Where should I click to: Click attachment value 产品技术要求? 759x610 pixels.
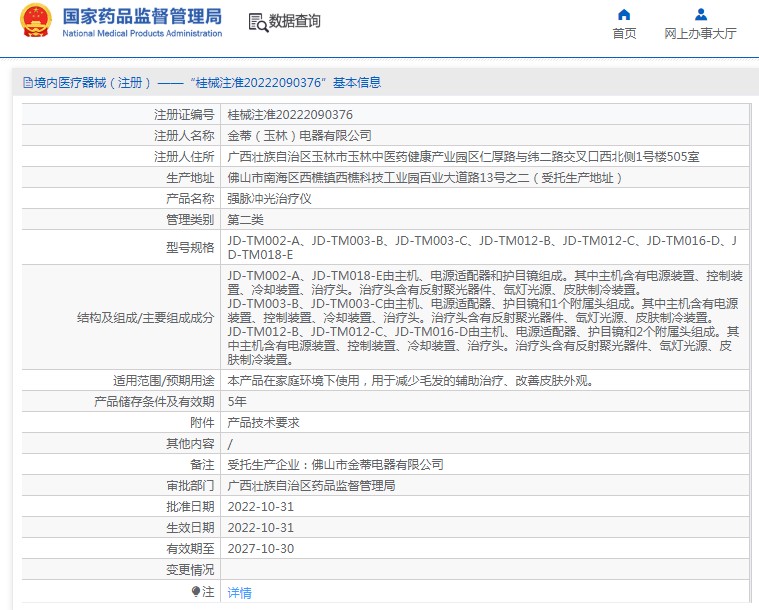[x=263, y=423]
